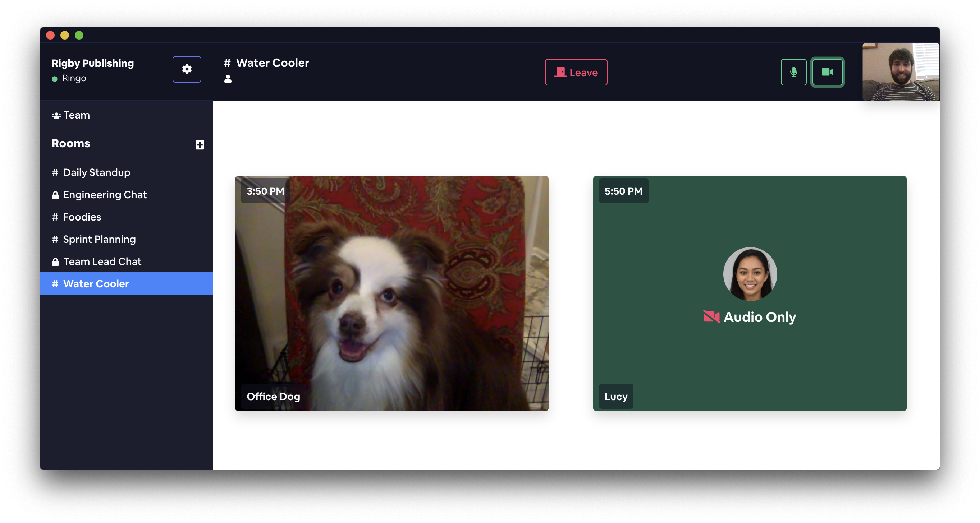Viewport: 980px width, 523px height.
Task: Click the Team people icon in sidebar
Action: click(56, 116)
